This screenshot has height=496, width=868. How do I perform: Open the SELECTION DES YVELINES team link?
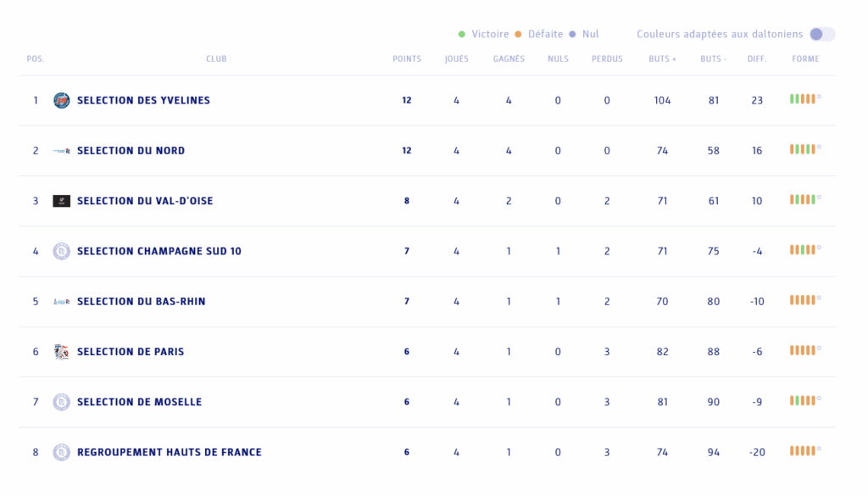tap(143, 100)
